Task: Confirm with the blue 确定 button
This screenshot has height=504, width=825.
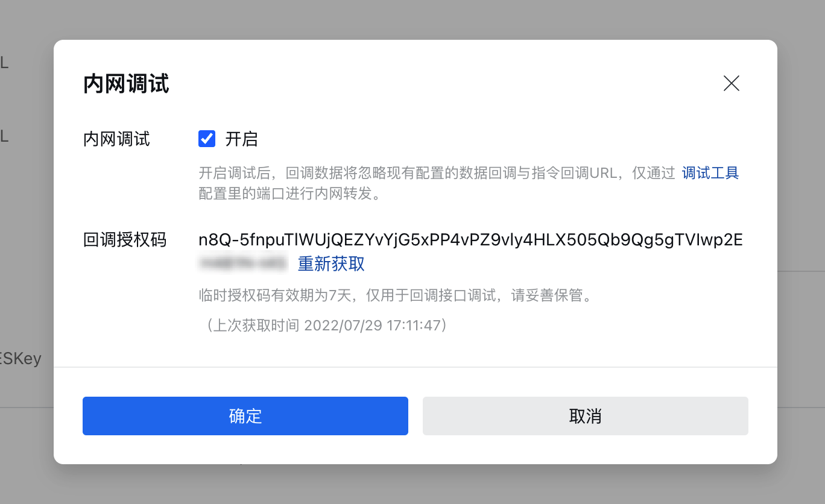Action: [245, 416]
